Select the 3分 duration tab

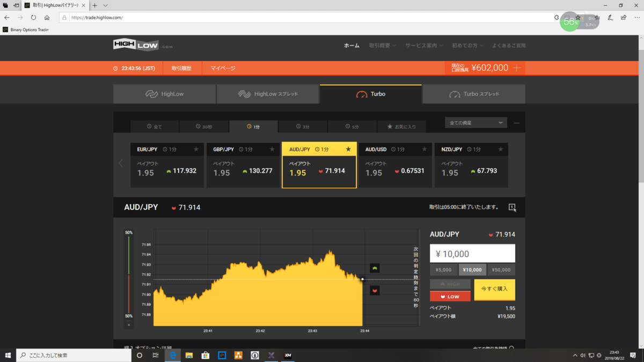[303, 127]
